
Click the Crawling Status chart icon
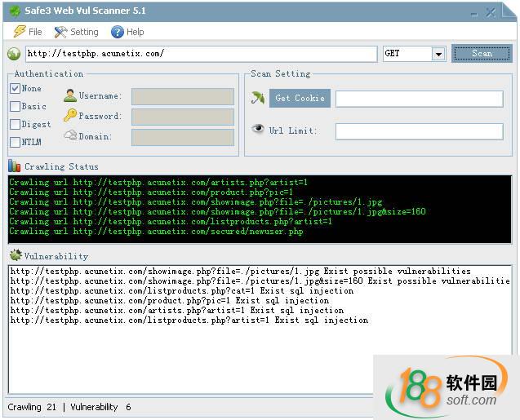click(x=15, y=166)
